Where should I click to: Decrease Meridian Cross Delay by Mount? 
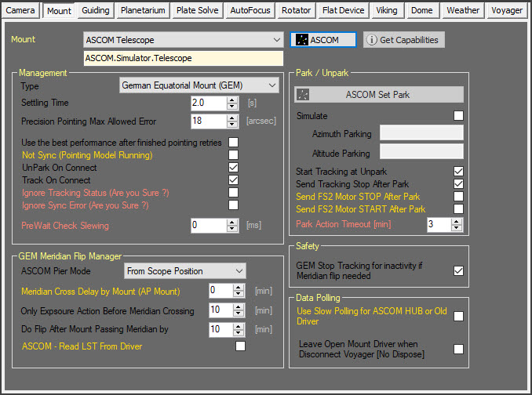239,294
